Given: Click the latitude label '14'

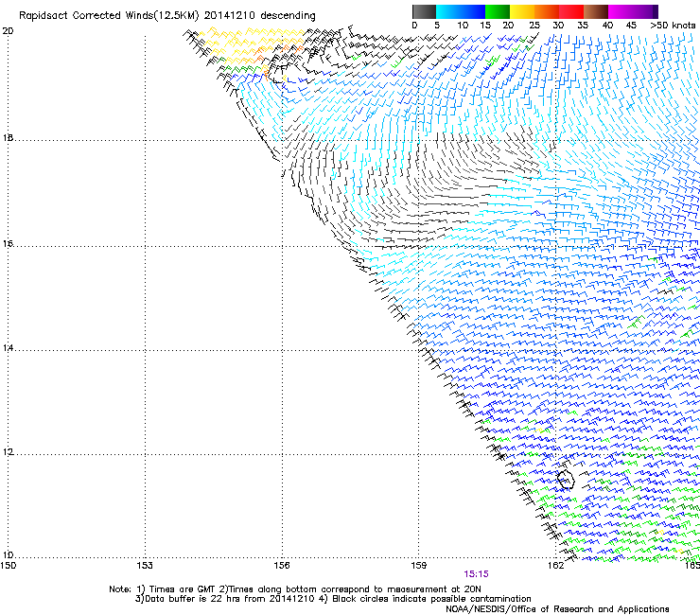Looking at the screenshot, I should pos(9,347).
